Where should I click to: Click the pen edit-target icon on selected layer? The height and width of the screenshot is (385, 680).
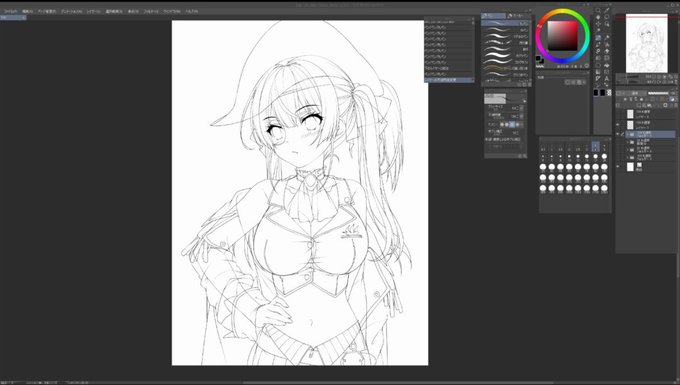pyautogui.click(x=622, y=134)
